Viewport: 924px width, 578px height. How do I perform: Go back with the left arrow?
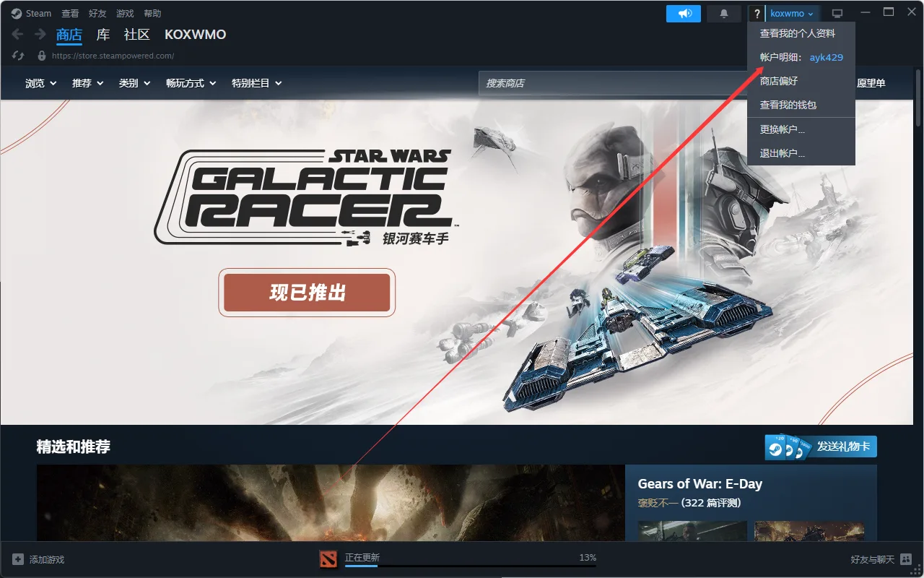point(18,34)
